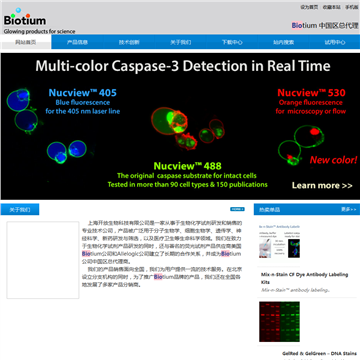Open GelRed & GelGreen DNA Stains link
The width and height of the screenshot is (360, 360).
click(x=319, y=353)
